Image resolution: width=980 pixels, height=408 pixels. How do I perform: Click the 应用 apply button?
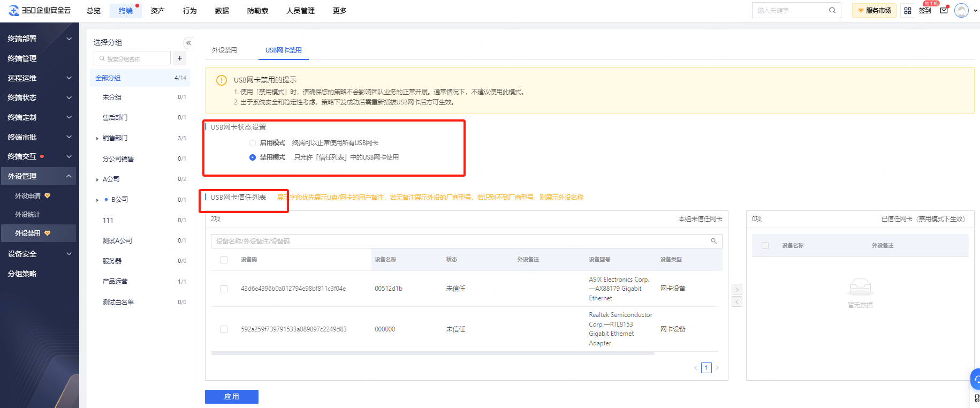click(232, 397)
